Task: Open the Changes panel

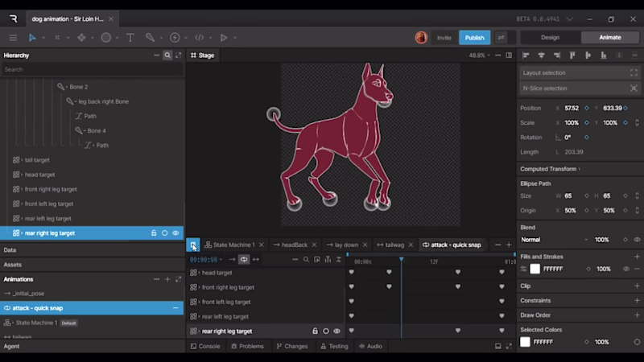Action: (292, 346)
